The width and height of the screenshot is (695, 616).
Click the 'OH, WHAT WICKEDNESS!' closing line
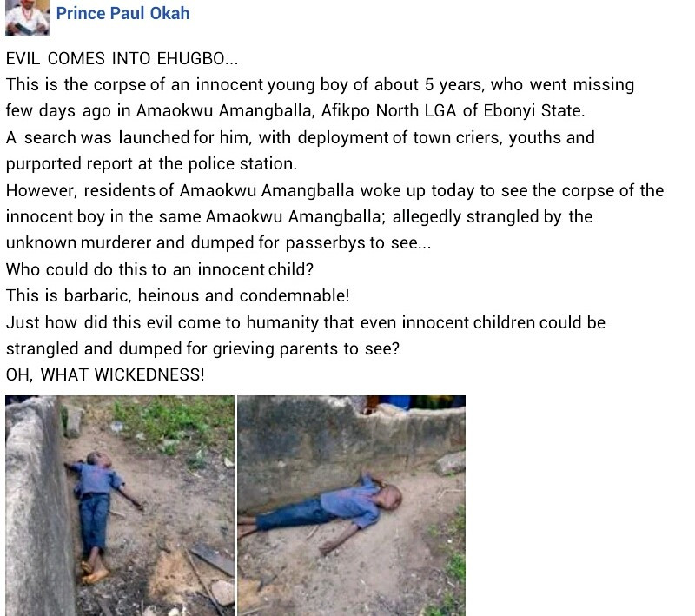105,375
